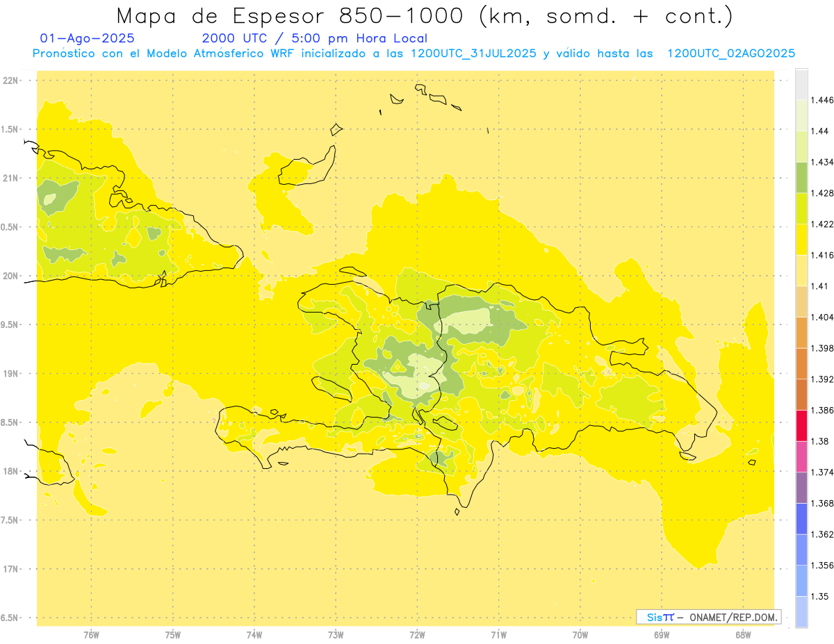Select the orange swatch between 1.398 and 1.404

tap(801, 333)
